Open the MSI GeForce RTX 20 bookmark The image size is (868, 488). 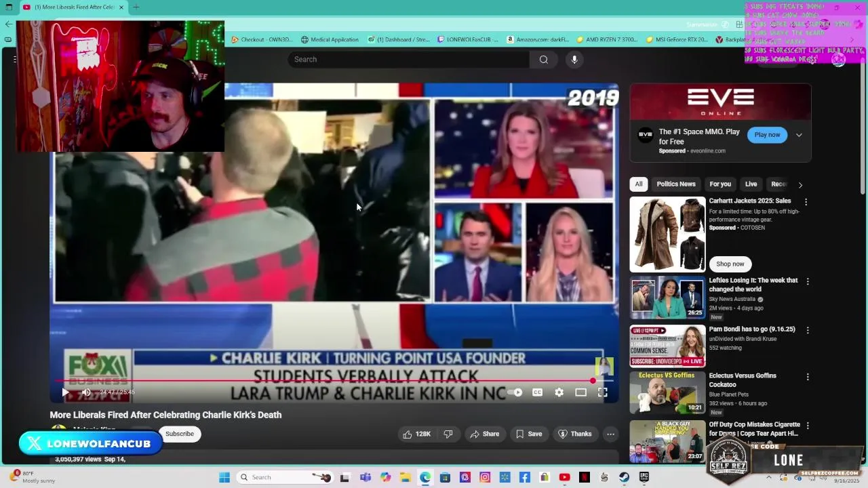[677, 39]
